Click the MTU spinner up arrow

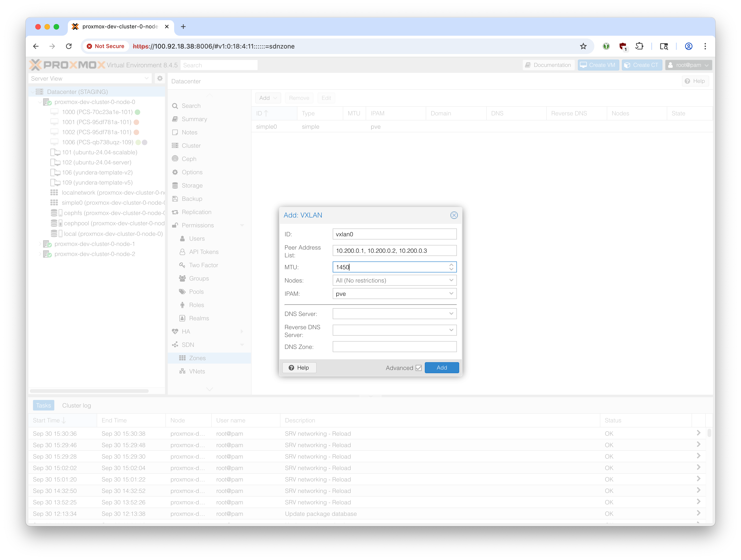coord(451,265)
